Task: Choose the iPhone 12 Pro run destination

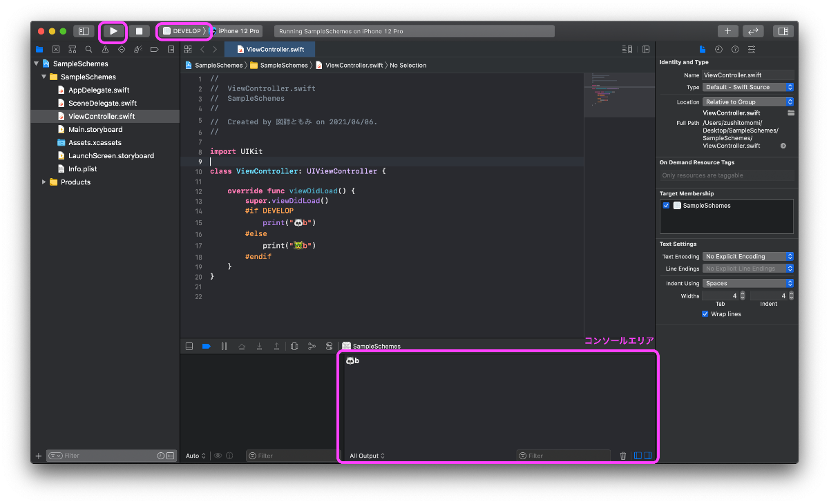Action: click(x=236, y=31)
